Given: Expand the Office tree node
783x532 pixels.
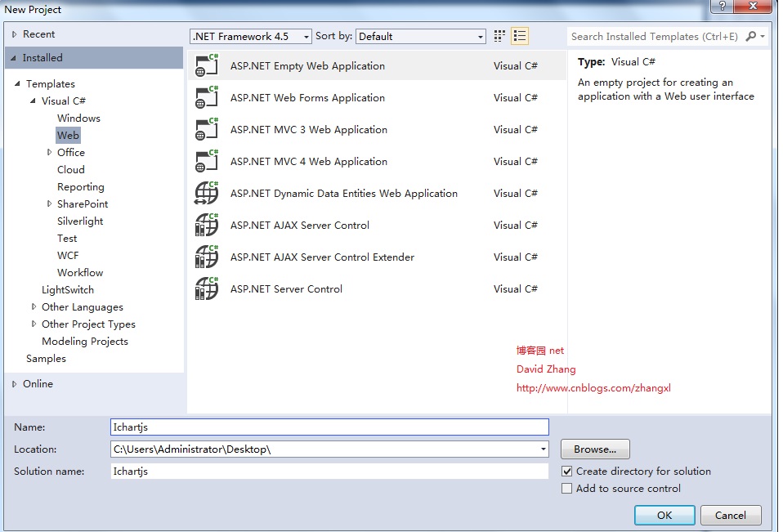Looking at the screenshot, I should pyautogui.click(x=49, y=152).
